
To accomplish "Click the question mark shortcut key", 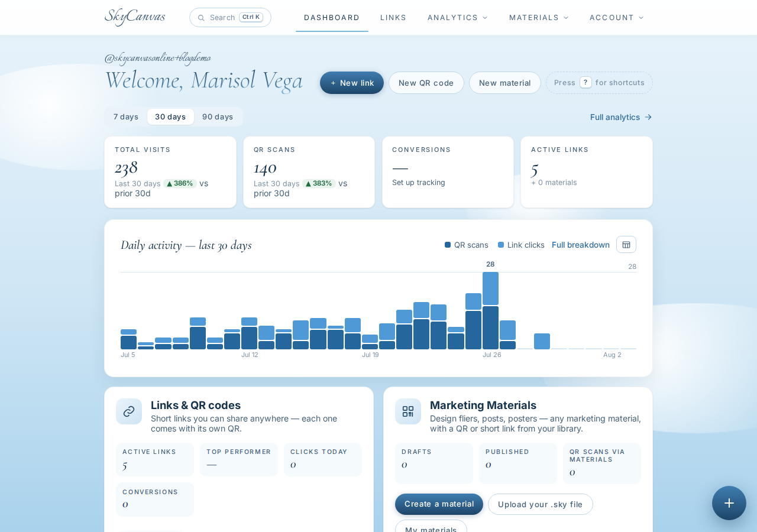I will click(x=585, y=83).
